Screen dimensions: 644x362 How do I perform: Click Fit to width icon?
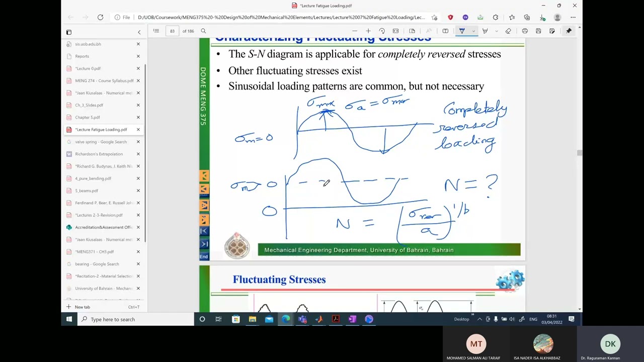(395, 31)
